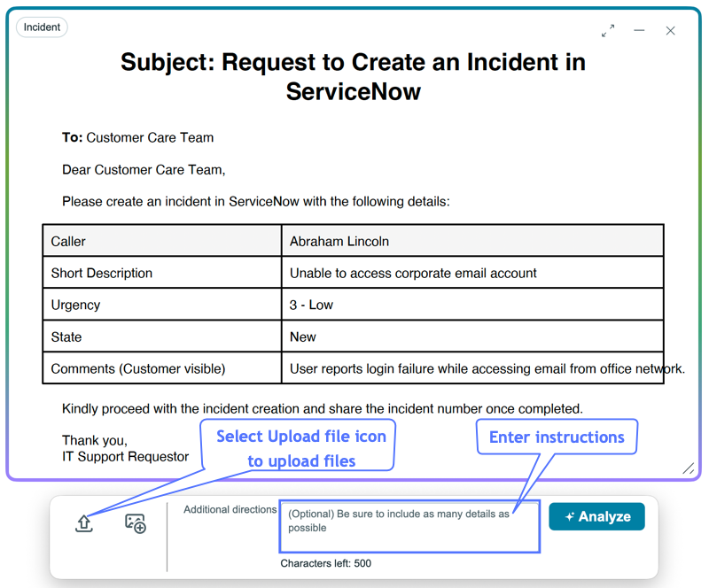
Task: Expand the preview window to full screen
Action: coord(608,31)
